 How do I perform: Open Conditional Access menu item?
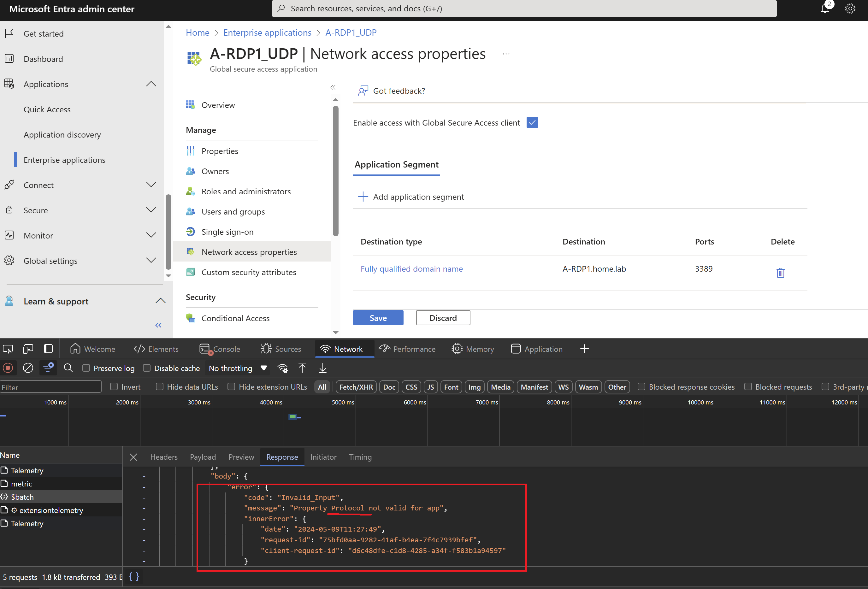point(235,318)
